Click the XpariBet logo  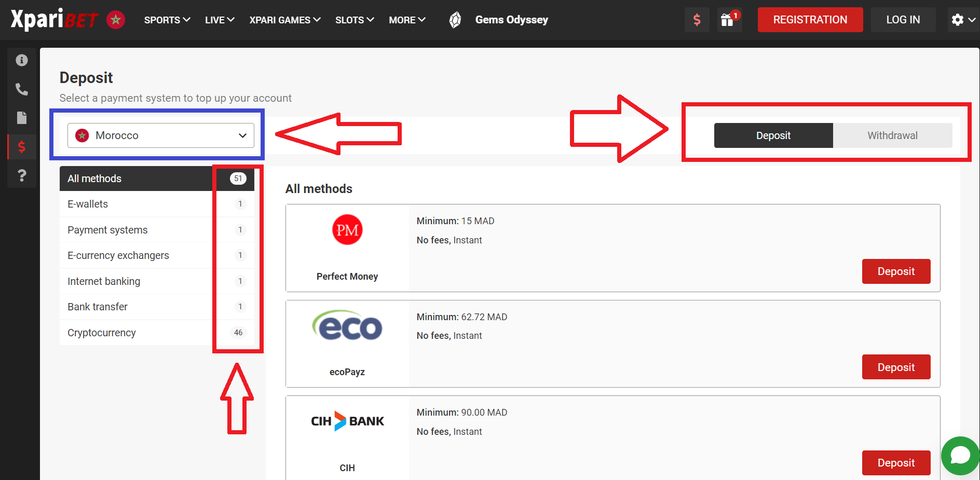[54, 20]
